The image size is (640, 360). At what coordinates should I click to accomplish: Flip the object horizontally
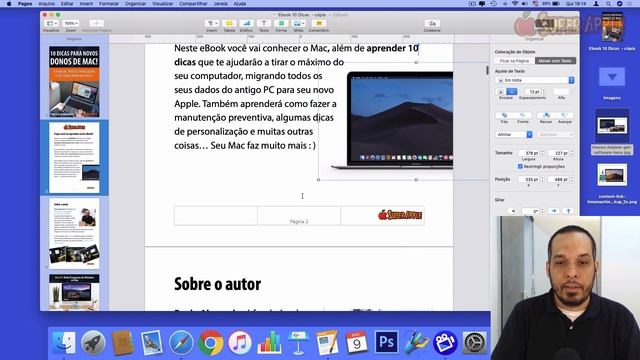(554, 211)
